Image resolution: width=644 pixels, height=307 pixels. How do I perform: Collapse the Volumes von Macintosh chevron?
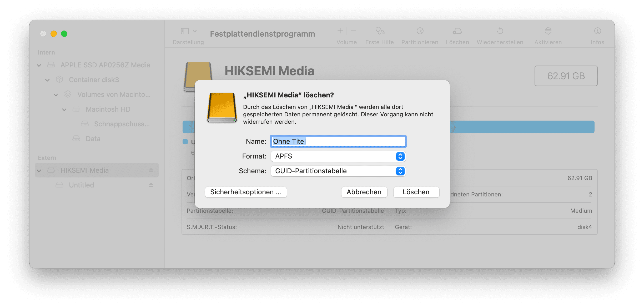point(56,95)
